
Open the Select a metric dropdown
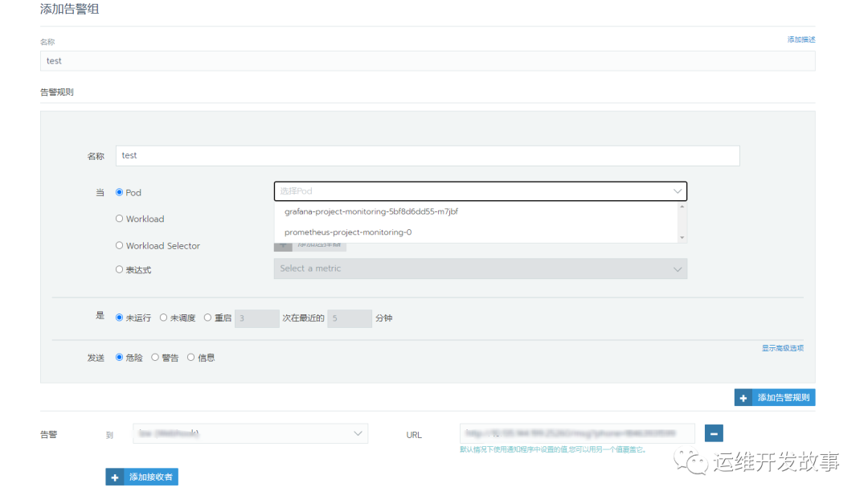(x=481, y=268)
